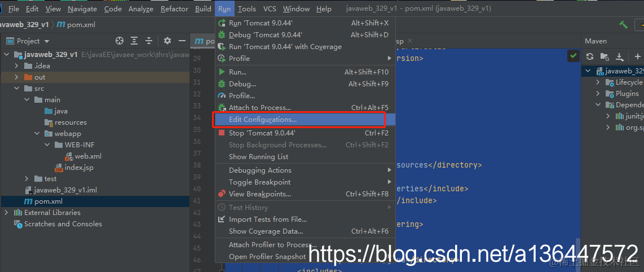Image resolution: width=644 pixels, height=272 pixels.
Task: Open the File menu
Action: pos(13,8)
